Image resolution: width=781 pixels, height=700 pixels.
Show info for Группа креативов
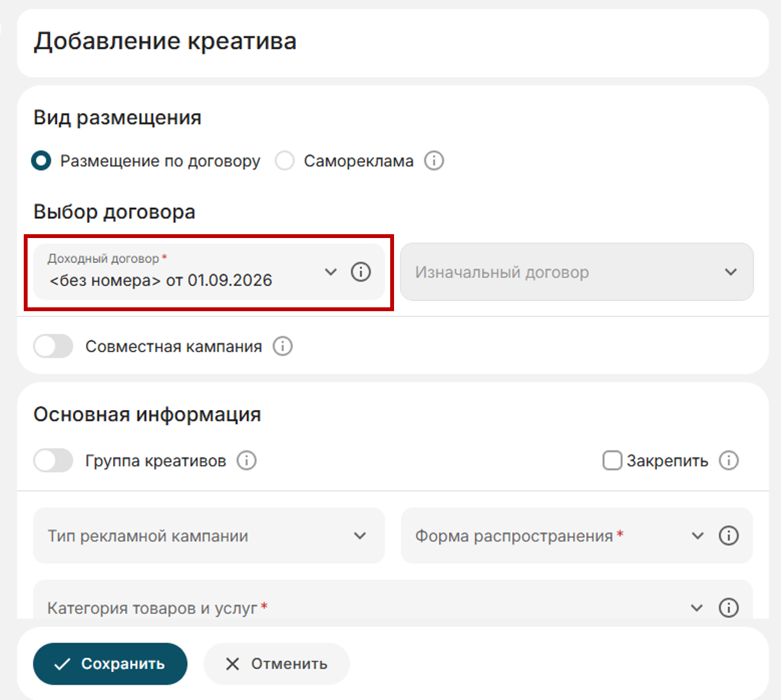point(246,461)
